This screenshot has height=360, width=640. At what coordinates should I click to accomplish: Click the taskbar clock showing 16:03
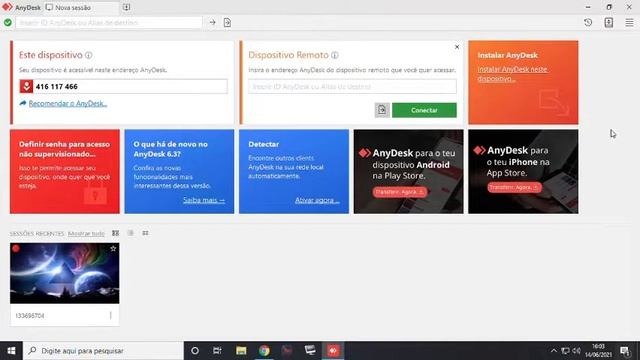coord(598,351)
